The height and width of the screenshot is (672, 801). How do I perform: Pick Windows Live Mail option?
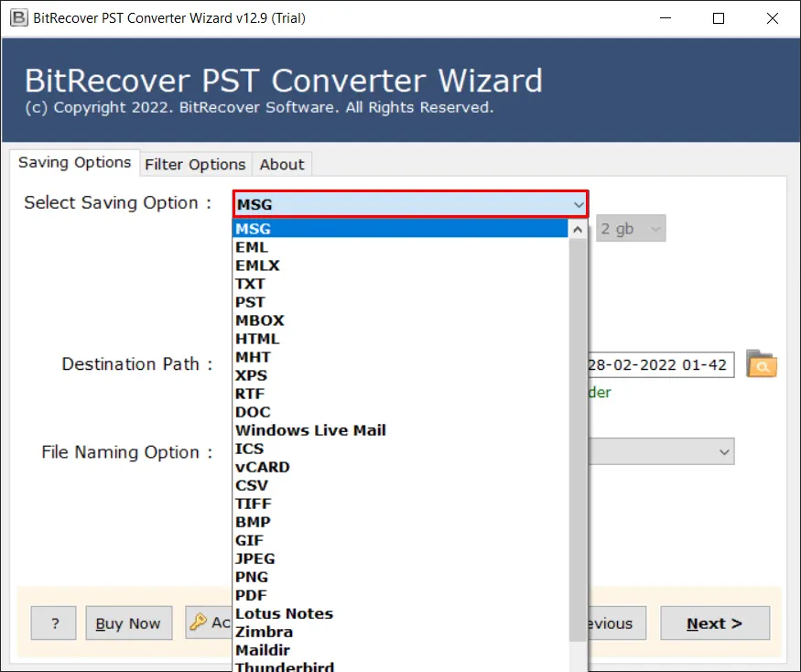[x=310, y=430]
